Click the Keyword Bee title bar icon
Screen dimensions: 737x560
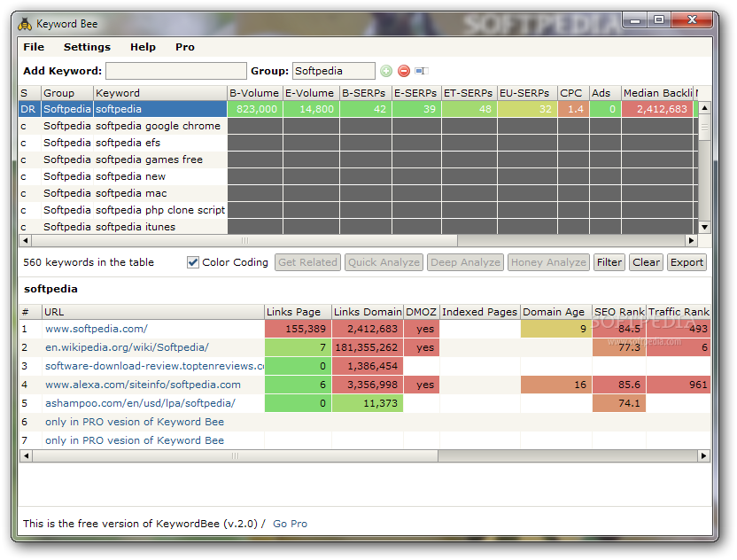coord(25,24)
